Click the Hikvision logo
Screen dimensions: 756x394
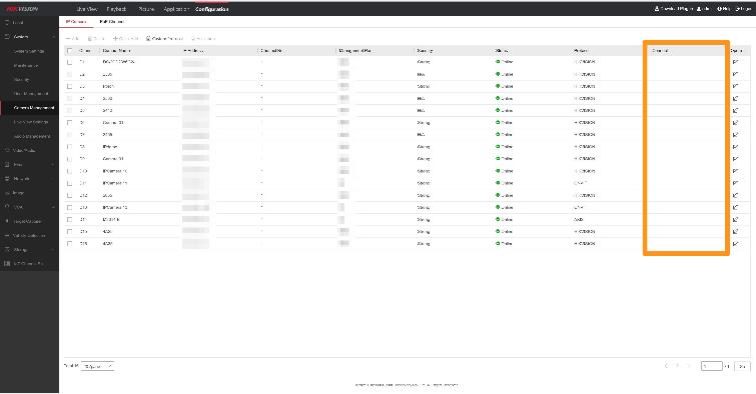(x=22, y=9)
